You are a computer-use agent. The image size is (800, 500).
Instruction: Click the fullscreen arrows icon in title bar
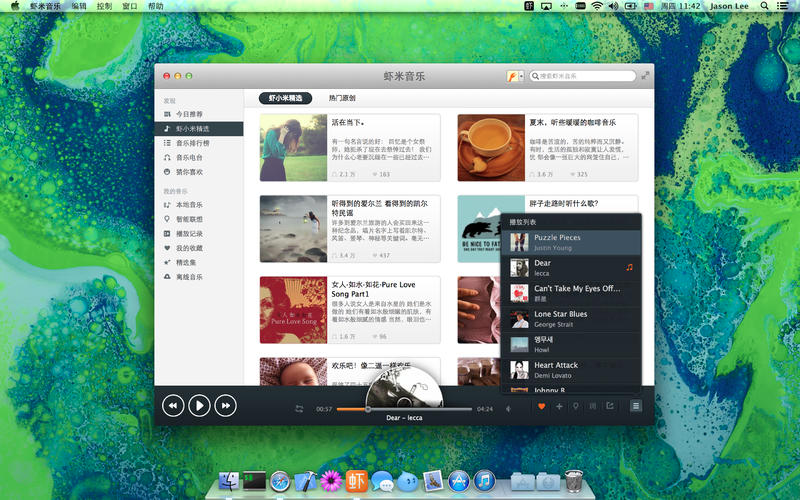pos(645,76)
